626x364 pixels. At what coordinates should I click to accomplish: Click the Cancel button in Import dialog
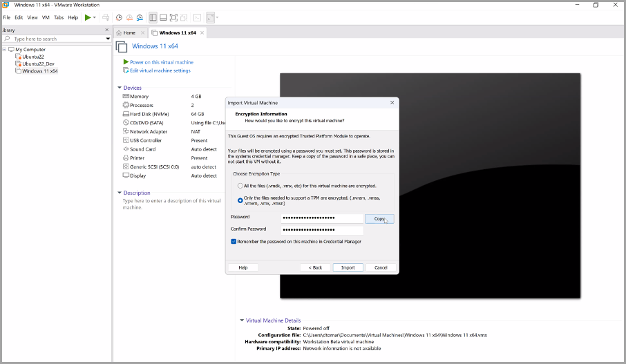click(381, 268)
